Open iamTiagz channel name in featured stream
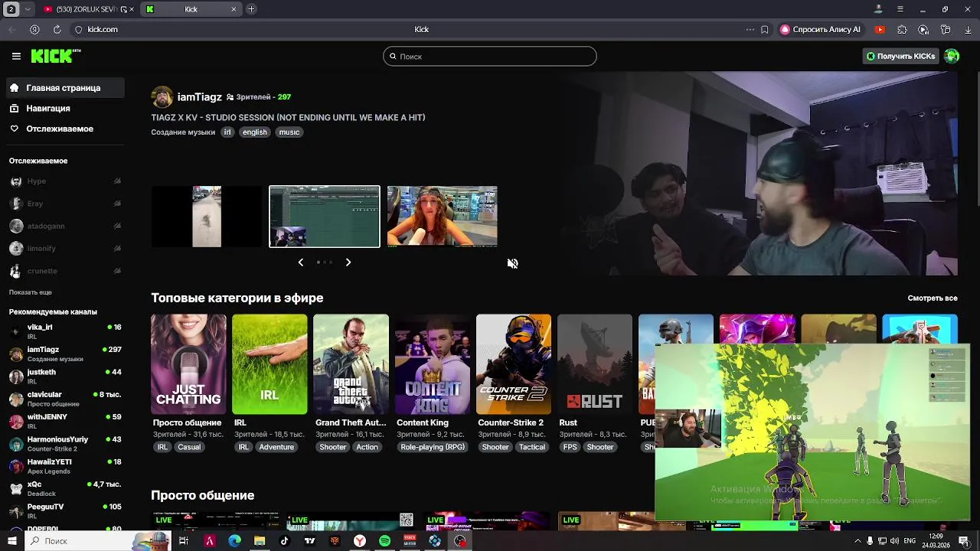The height and width of the screenshot is (551, 980). [x=199, y=97]
